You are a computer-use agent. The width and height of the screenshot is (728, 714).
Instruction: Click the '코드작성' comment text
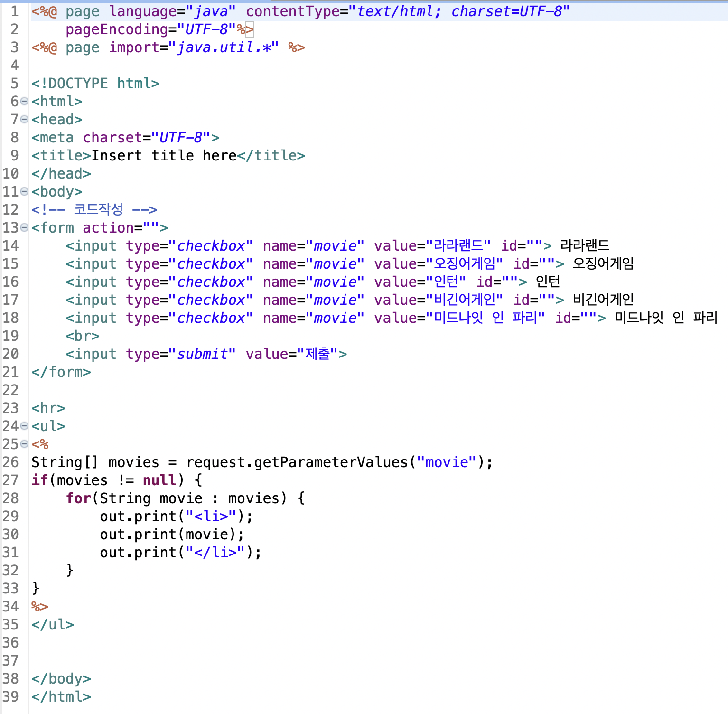pyautogui.click(x=99, y=209)
